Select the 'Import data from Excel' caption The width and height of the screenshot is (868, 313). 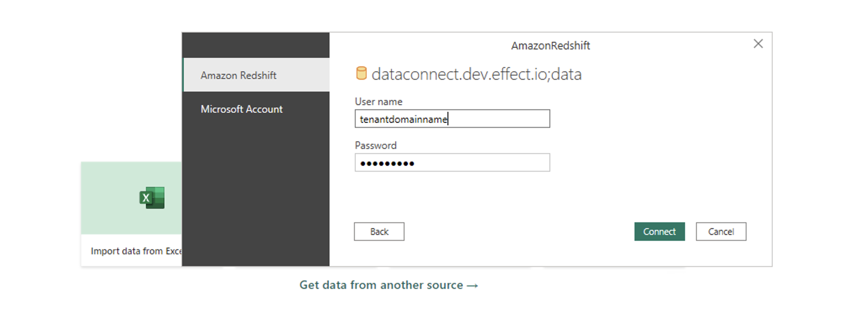(136, 251)
